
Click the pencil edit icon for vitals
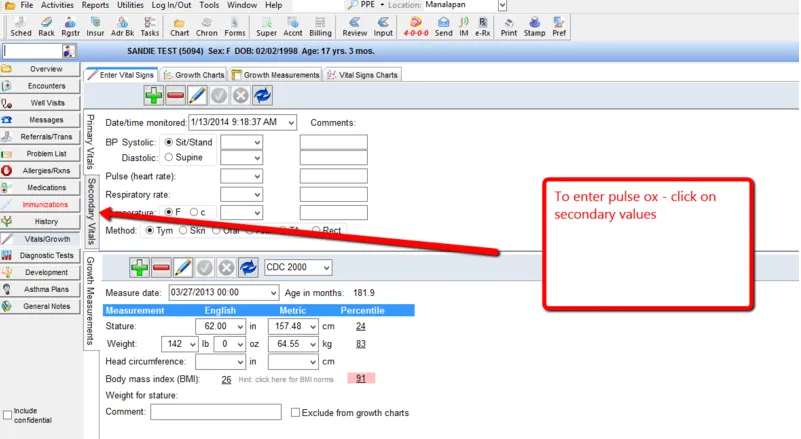pos(198,95)
